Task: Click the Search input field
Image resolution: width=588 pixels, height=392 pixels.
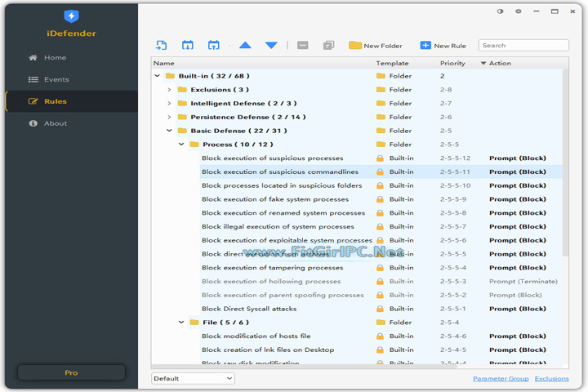Action: point(523,46)
